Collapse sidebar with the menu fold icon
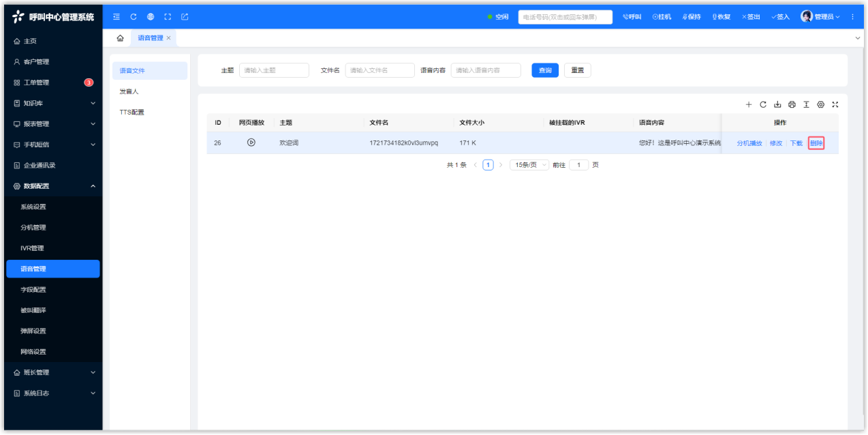The width and height of the screenshot is (868, 435). click(117, 16)
